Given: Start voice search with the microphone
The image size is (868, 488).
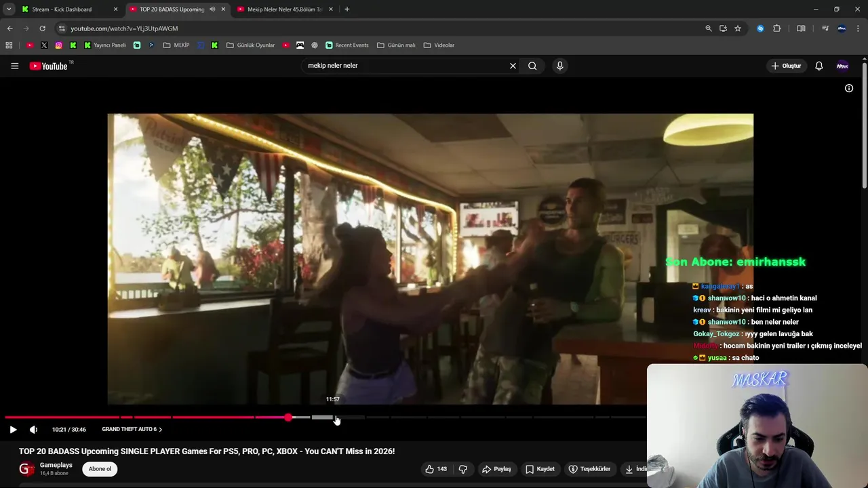Looking at the screenshot, I should [x=559, y=66].
